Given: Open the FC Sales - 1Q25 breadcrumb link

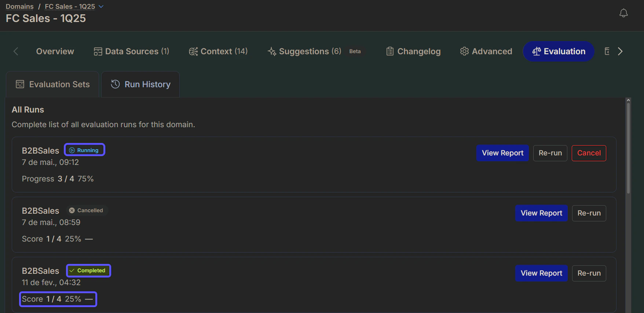Looking at the screenshot, I should pyautogui.click(x=70, y=7).
